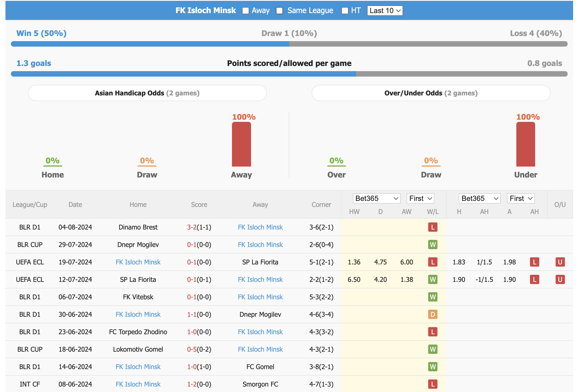Click W badge for FK Vitebsk match

coord(433,297)
